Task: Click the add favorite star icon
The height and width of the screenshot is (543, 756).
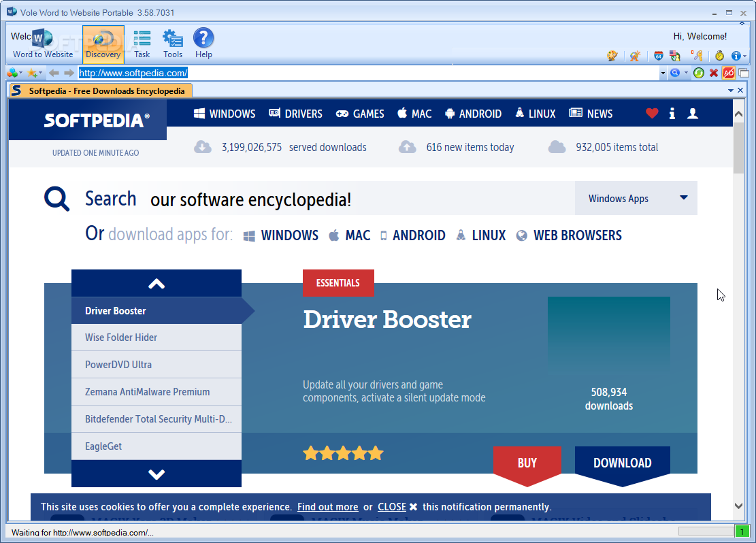Action: [32, 73]
